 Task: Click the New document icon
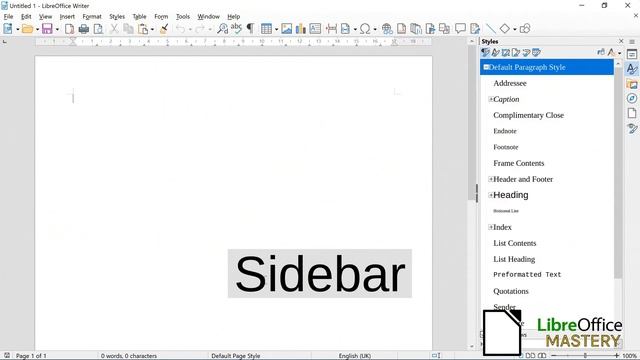click(8, 29)
